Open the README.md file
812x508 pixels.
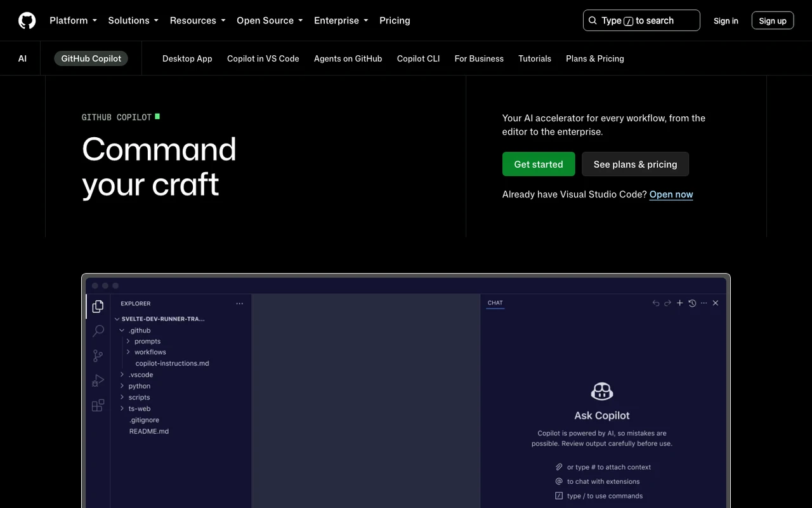click(x=149, y=431)
